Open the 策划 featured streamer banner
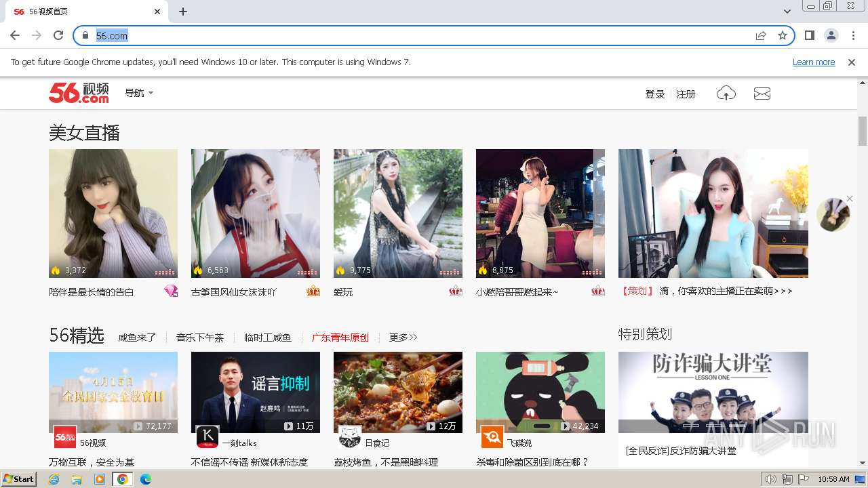Image resolution: width=868 pixels, height=488 pixels. pos(713,213)
